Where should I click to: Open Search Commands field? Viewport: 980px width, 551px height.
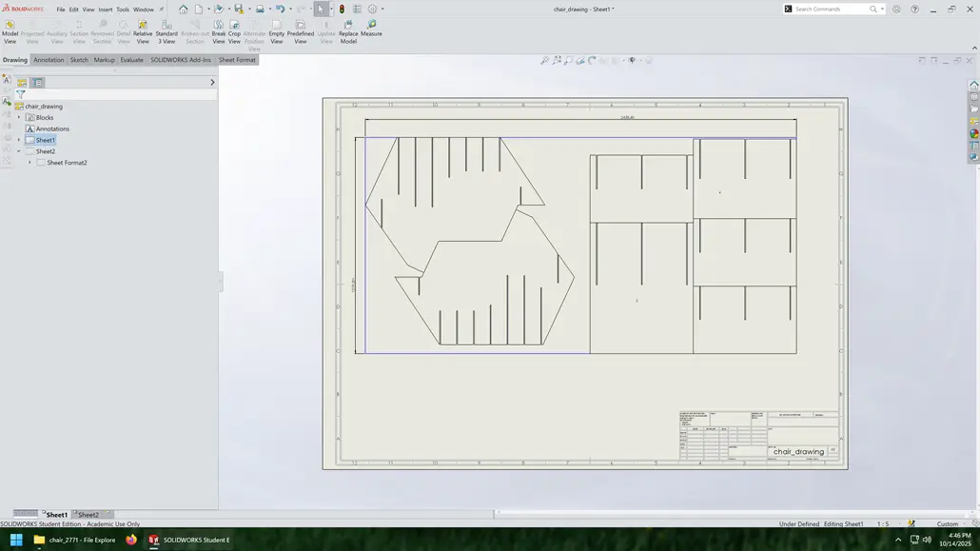click(828, 9)
